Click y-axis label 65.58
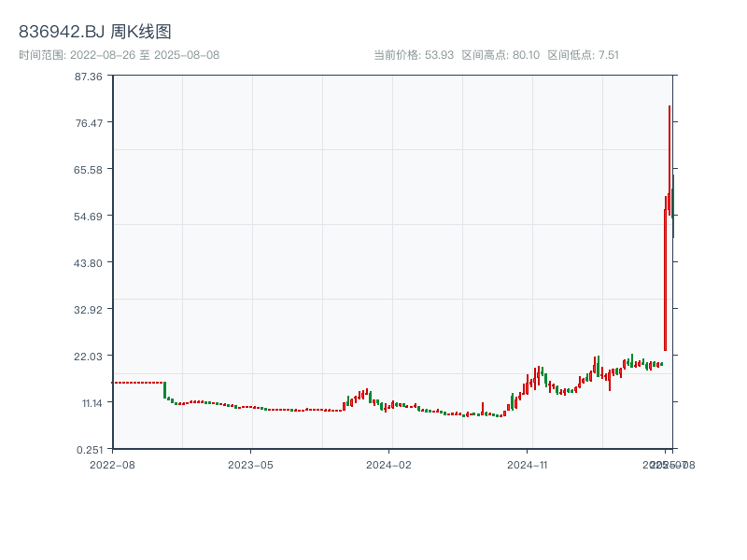Image resolution: width=747 pixels, height=560 pixels. pos(88,170)
